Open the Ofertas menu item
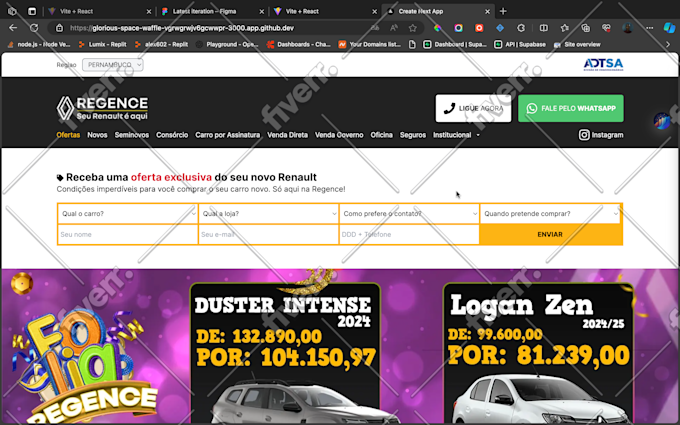Viewport: 680px width, 425px height. pos(68,135)
